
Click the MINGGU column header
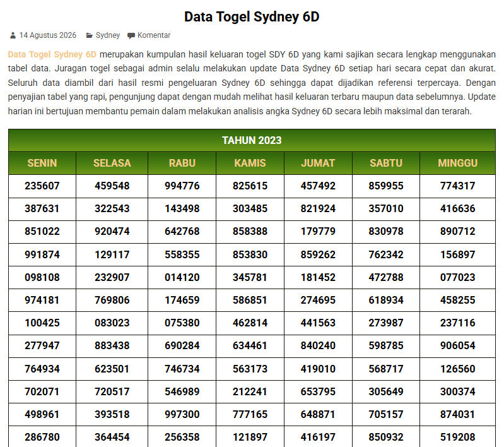[457, 163]
